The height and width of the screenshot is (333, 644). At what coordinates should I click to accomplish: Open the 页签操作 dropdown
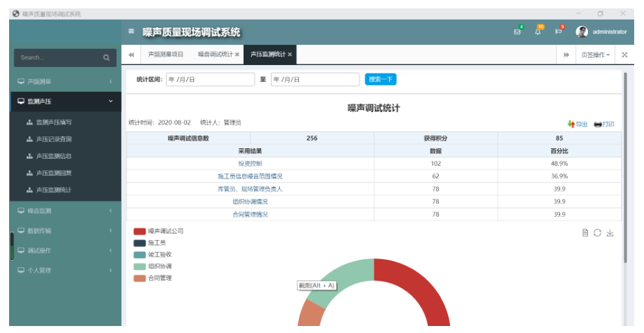coord(595,55)
